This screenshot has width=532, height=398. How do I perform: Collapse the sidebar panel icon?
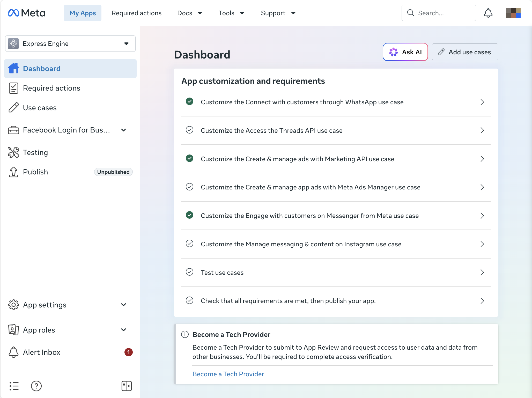coord(127,386)
